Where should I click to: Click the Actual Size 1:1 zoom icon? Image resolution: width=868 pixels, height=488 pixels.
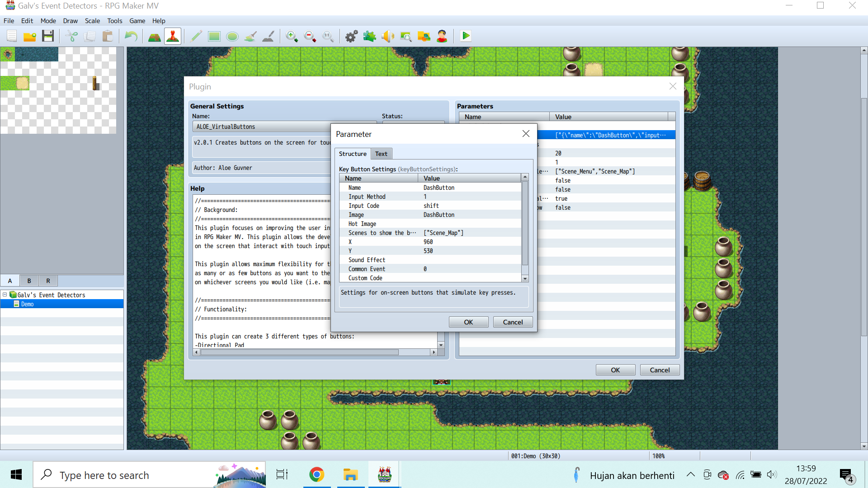tap(328, 36)
